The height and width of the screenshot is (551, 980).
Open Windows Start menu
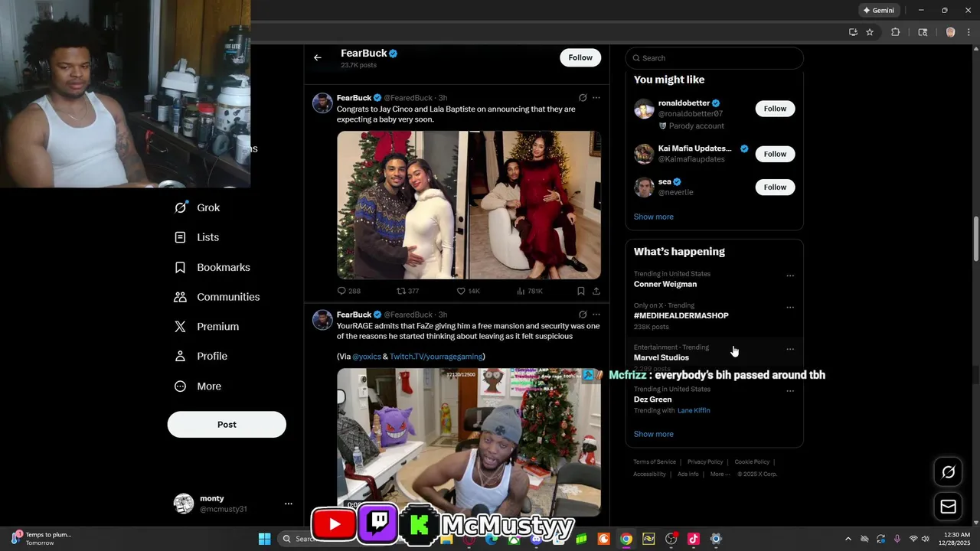[x=264, y=539]
